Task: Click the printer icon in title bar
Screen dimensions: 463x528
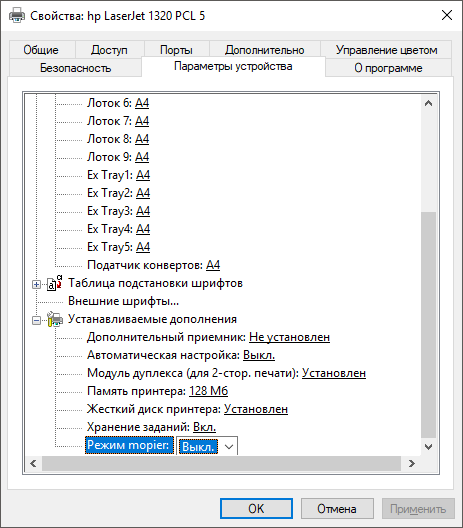Action: (16, 15)
